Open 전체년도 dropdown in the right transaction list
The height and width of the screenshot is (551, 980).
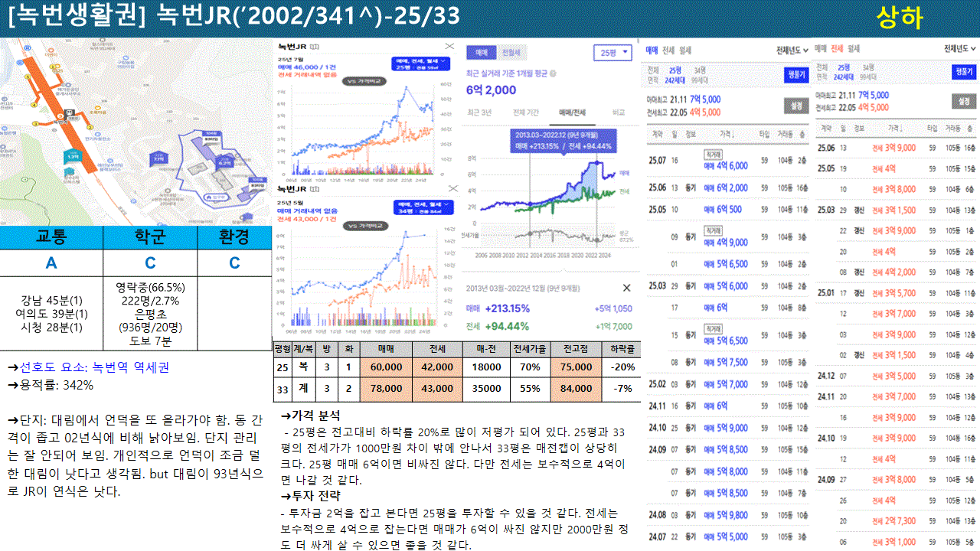960,49
